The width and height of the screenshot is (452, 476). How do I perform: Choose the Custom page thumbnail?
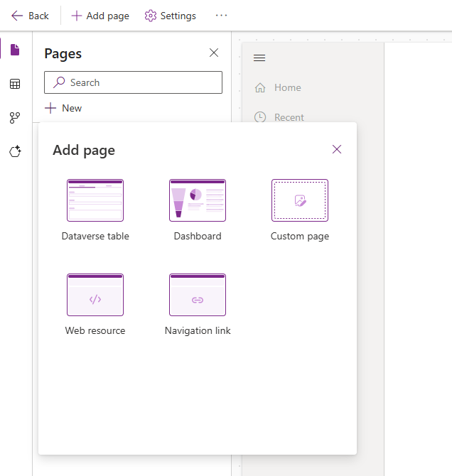(300, 200)
